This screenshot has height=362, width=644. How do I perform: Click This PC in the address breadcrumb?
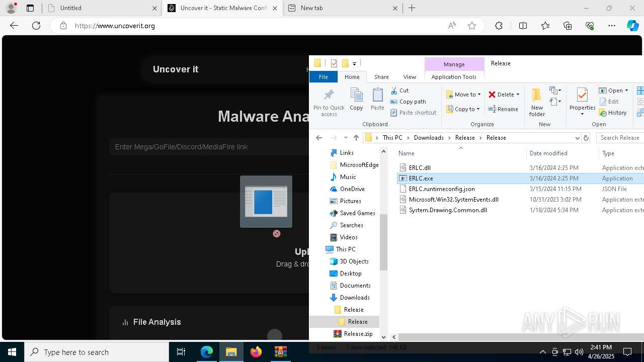(x=392, y=138)
